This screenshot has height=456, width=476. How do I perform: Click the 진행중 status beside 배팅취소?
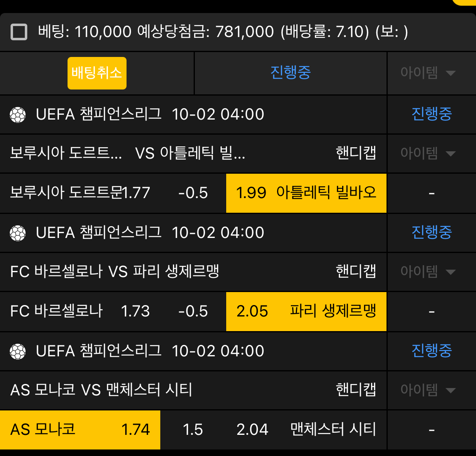290,73
